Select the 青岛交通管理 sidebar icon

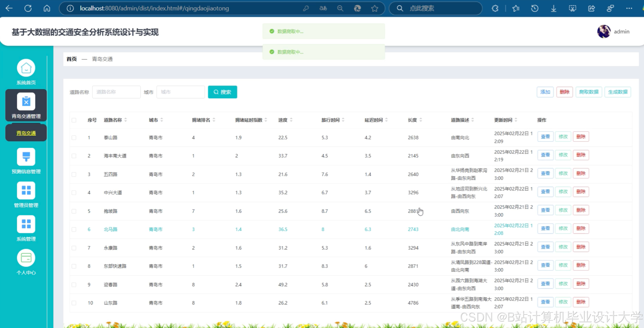click(x=26, y=105)
